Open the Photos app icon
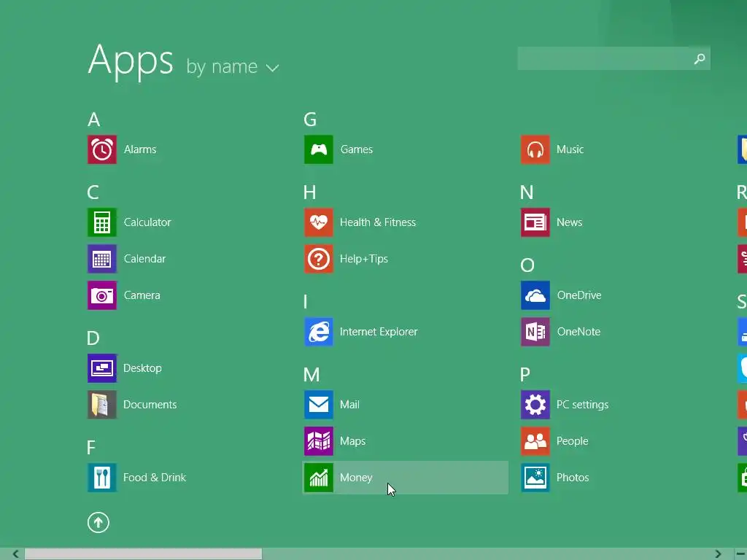This screenshot has width=747, height=560. coord(535,478)
